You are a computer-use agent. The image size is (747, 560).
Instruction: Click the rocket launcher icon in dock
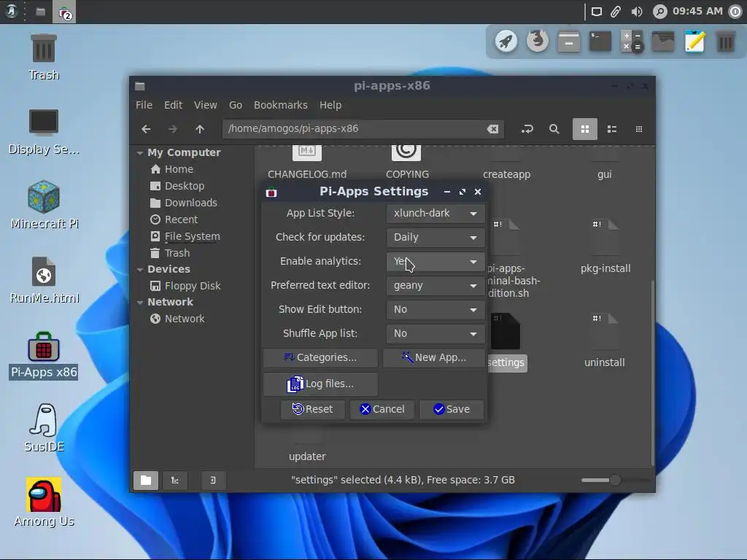coord(506,42)
